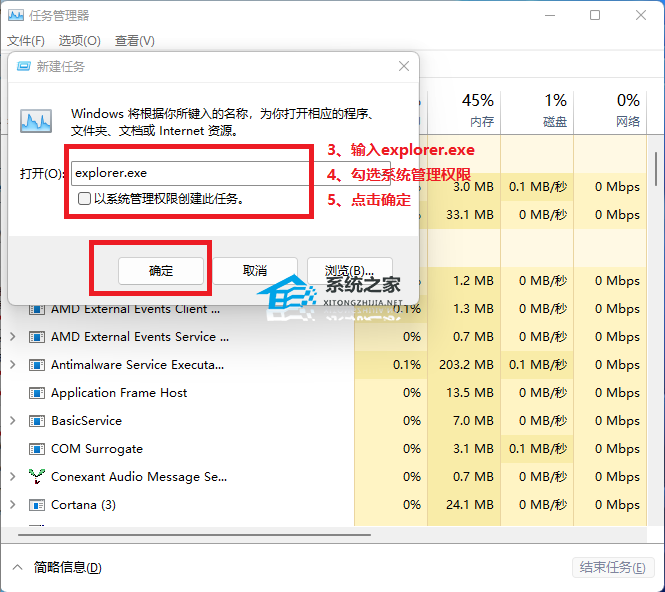This screenshot has width=665, height=592.
Task: Click the Task Manager title bar icon
Action: click(16, 16)
